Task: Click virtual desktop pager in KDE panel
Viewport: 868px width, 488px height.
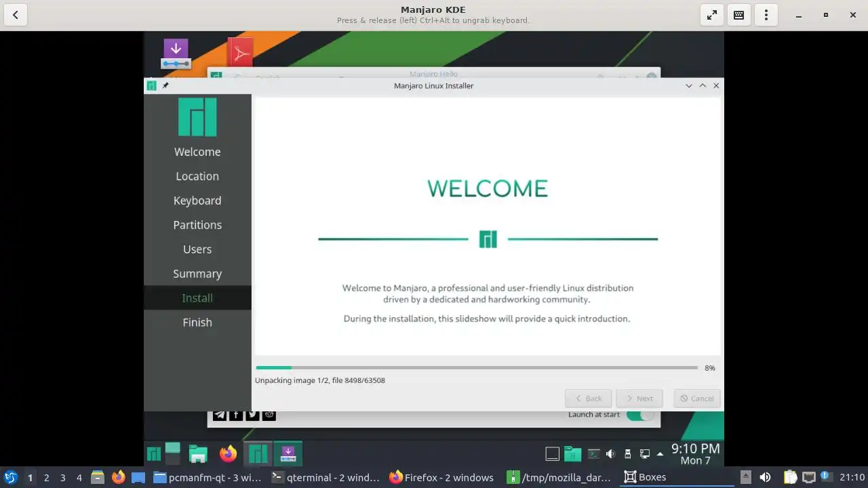Action: tap(173, 453)
